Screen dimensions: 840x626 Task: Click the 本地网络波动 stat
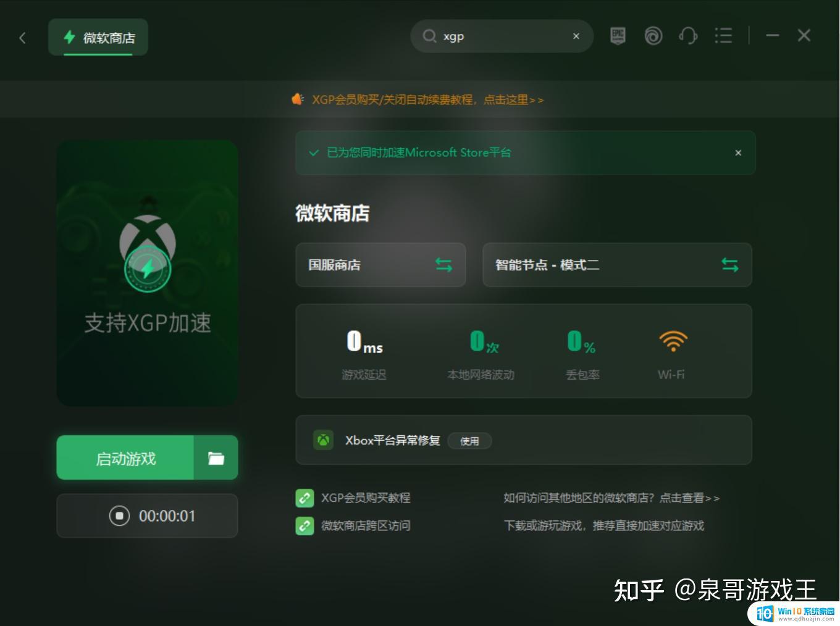click(481, 354)
